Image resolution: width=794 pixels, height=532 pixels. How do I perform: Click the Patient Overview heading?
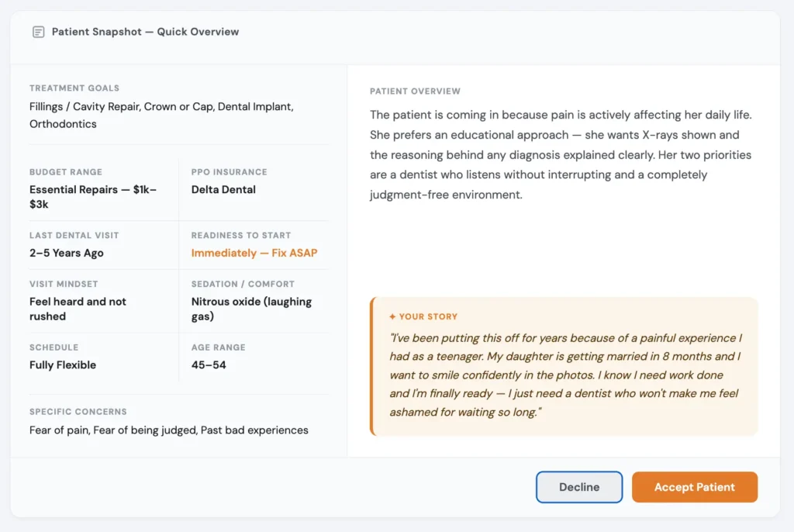(x=415, y=92)
